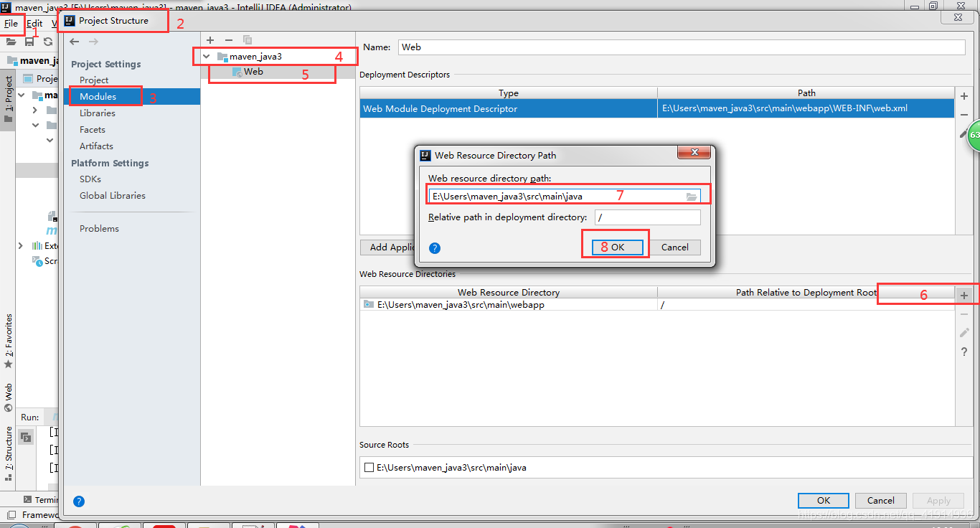Select Artifacts under Project Settings
The height and width of the screenshot is (528, 980).
[x=96, y=146]
